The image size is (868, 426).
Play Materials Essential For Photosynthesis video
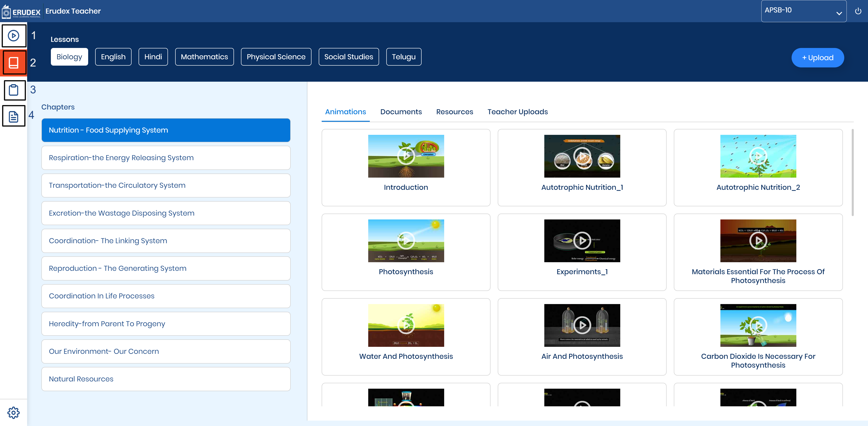coord(758,241)
